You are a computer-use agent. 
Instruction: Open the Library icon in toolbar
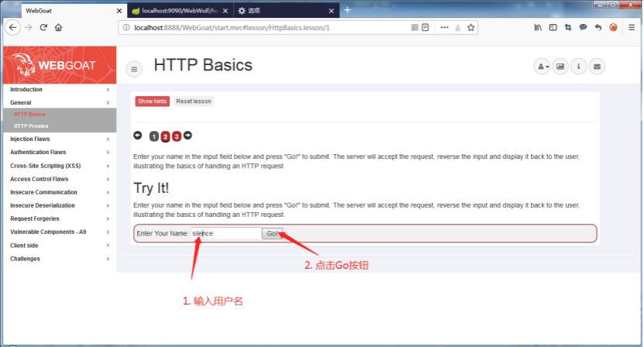pyautogui.click(x=538, y=28)
